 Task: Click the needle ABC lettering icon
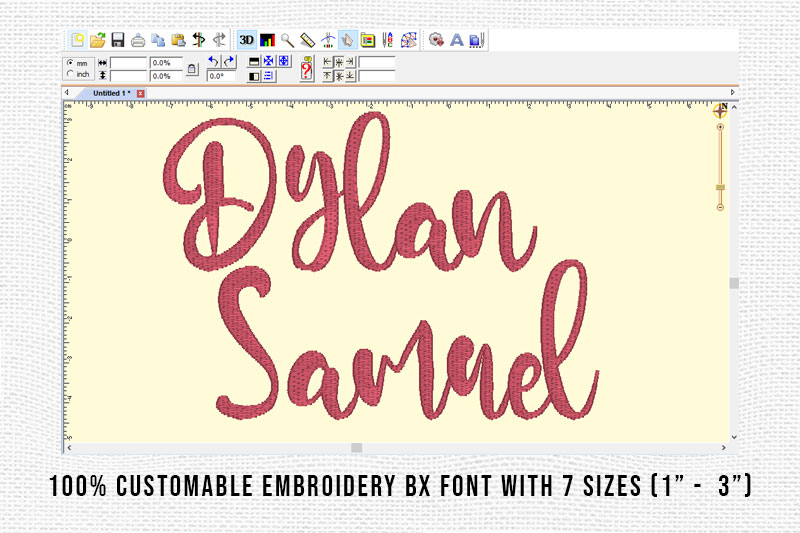pos(388,40)
